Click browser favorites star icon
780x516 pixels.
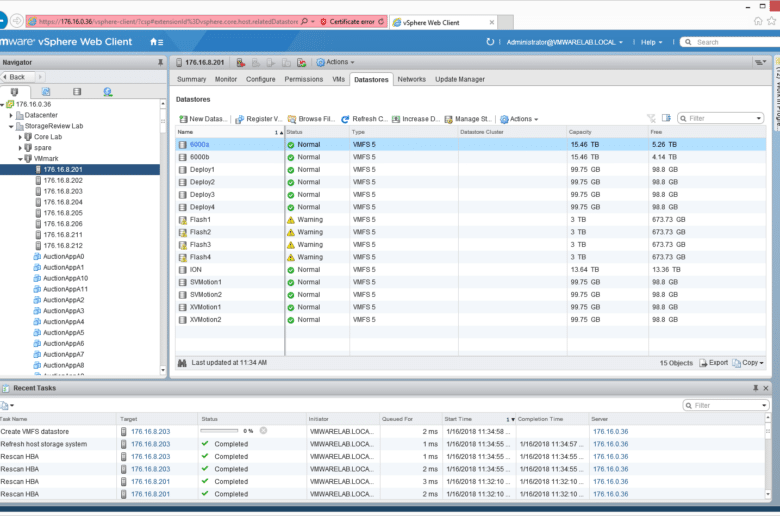pyautogui.click(x=772, y=21)
